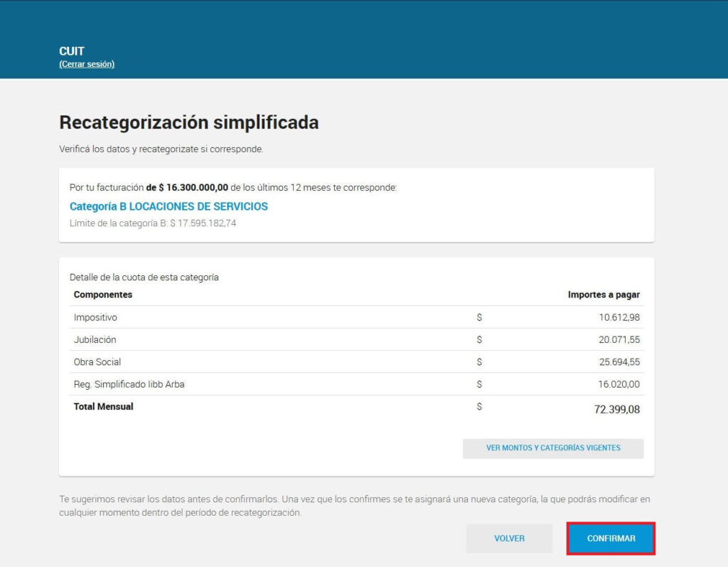The height and width of the screenshot is (567, 728).
Task: Click the $ 16.300.000,00 billing amount
Action: point(193,188)
